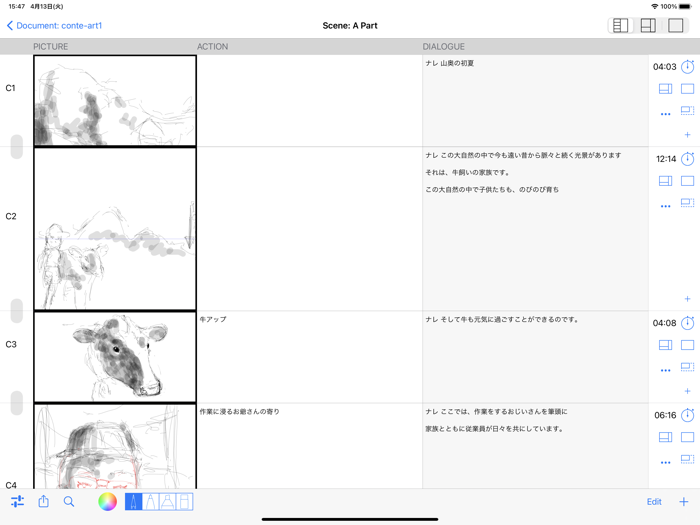Select the full frame layout icon in C2
This screenshot has width=700, height=525.
point(688,181)
